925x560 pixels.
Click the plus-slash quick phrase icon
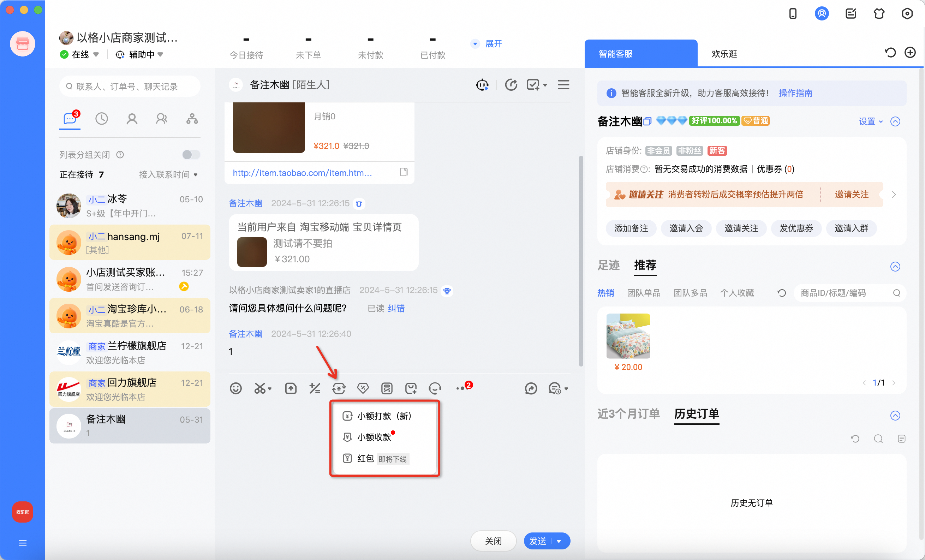tap(315, 388)
